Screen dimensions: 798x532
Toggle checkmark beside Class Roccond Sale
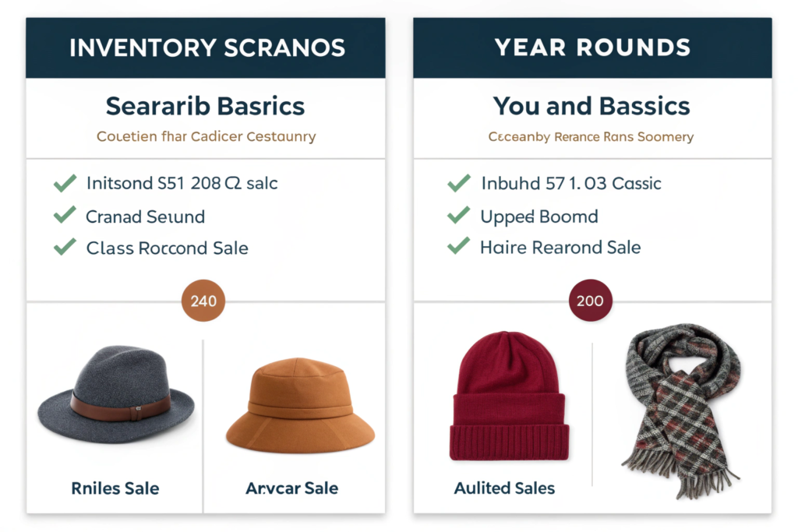point(65,248)
